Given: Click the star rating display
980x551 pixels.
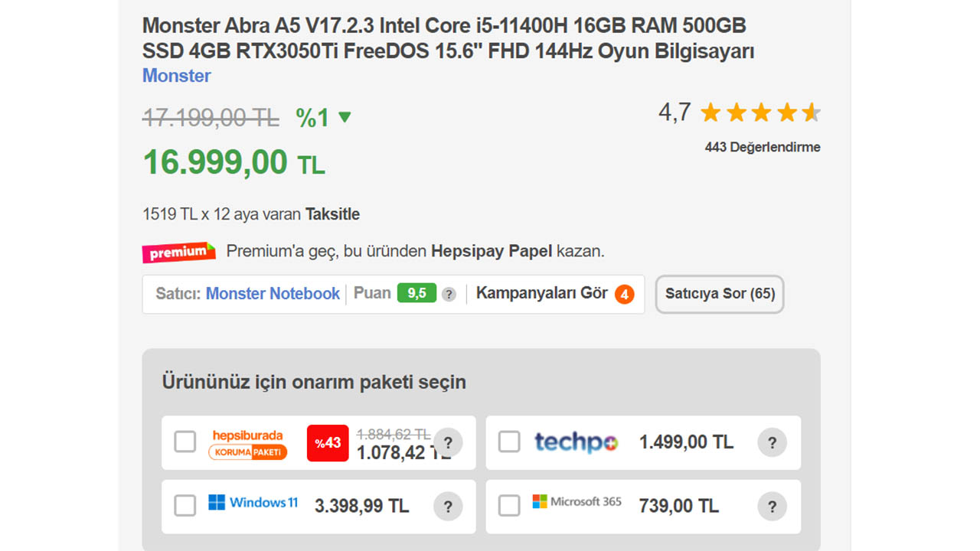Looking at the screenshot, I should [x=759, y=113].
